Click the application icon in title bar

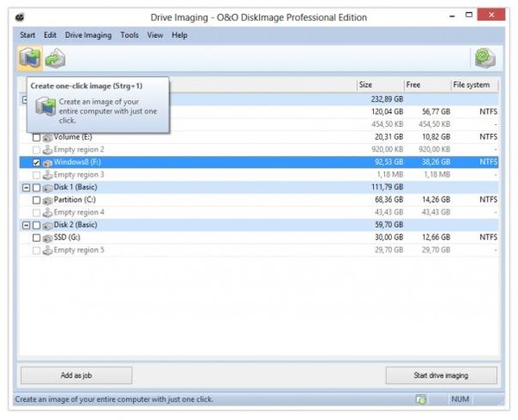pyautogui.click(x=22, y=17)
